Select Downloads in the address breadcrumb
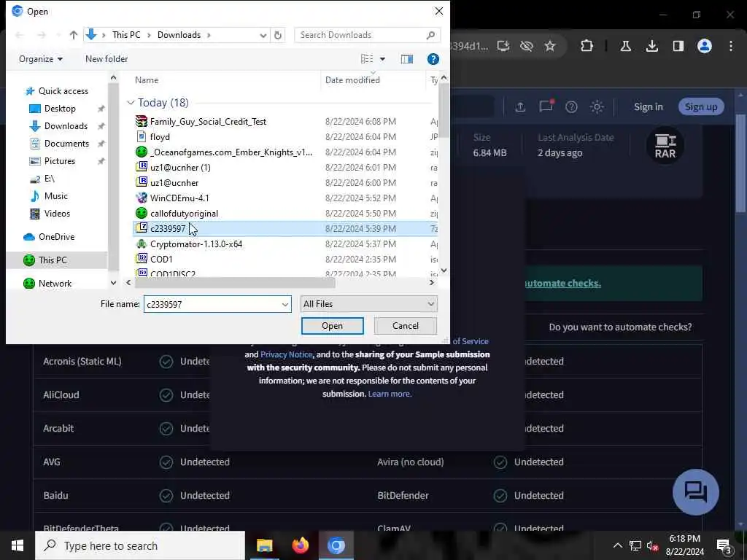The image size is (747, 560). (x=179, y=35)
